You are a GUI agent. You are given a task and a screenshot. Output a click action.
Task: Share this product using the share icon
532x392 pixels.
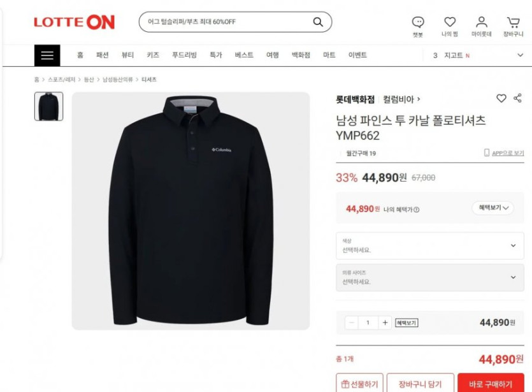517,98
